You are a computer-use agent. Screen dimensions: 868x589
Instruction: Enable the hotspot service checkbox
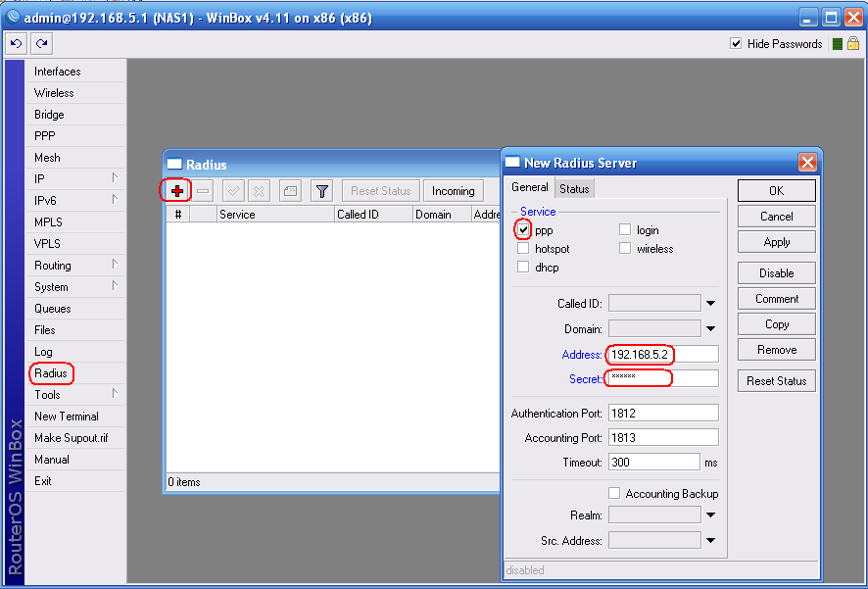tap(523, 248)
